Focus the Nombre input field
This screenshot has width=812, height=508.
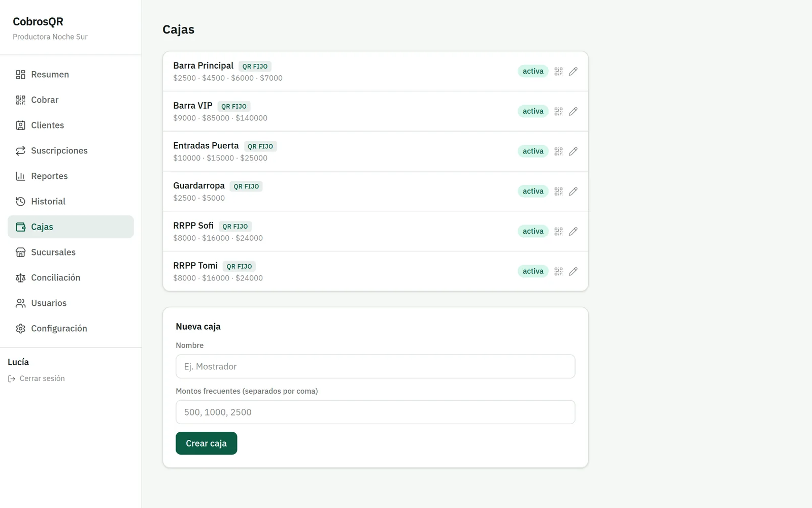[x=375, y=367]
